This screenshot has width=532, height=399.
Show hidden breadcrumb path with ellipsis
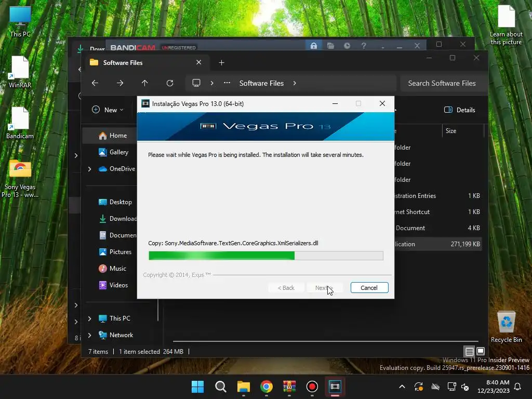(x=227, y=83)
